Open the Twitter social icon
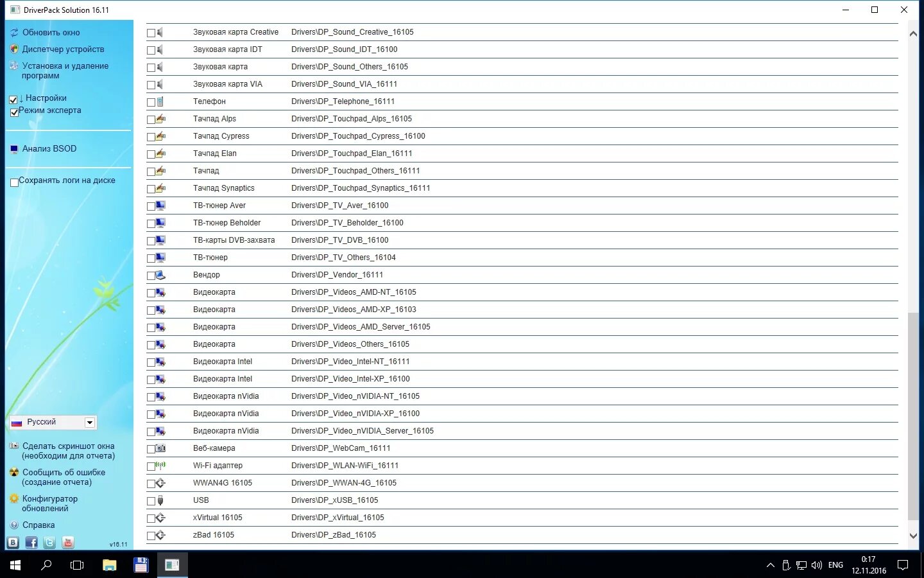The width and height of the screenshot is (924, 578). (x=49, y=543)
